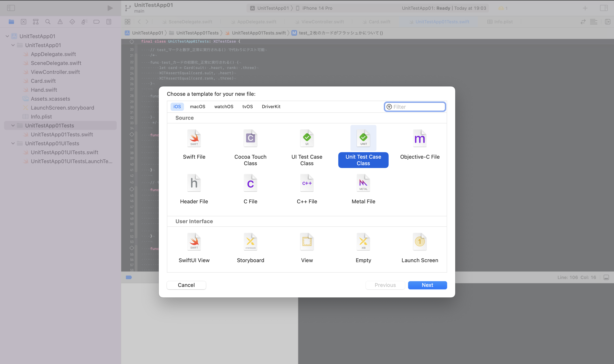Open the editor options lines menu
Image resolution: width=614 pixels, height=364 pixels.
pos(594,22)
